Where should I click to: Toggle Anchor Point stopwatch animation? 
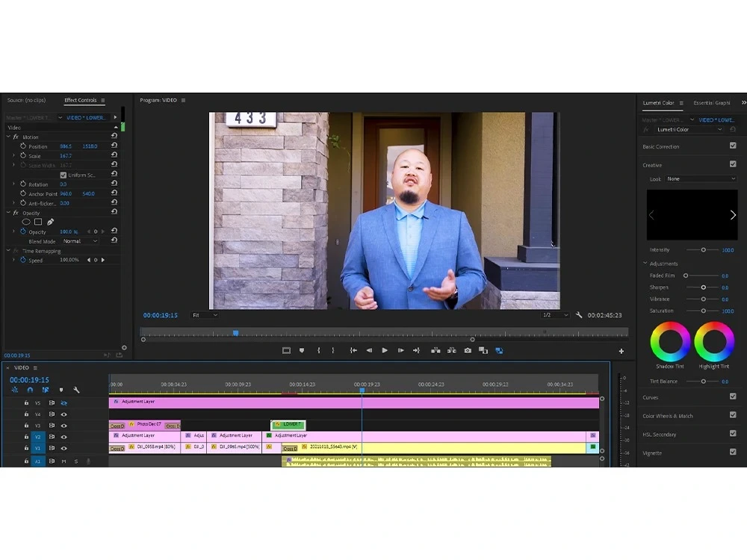[23, 193]
